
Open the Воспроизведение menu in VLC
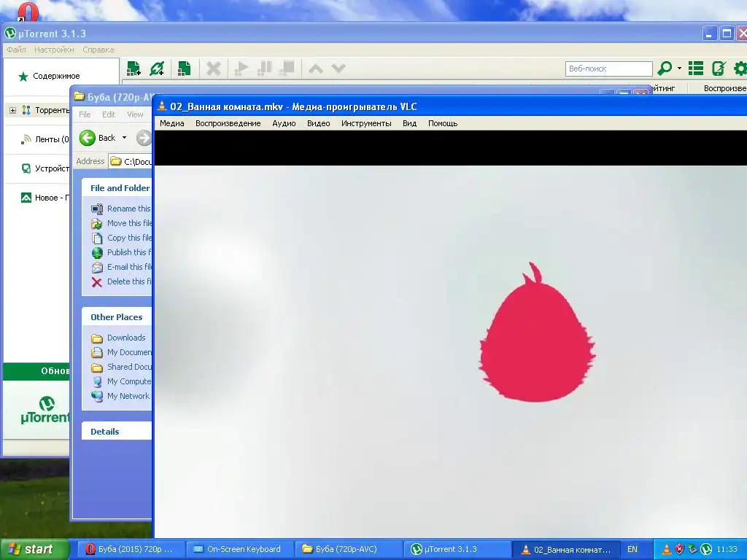pyautogui.click(x=228, y=123)
